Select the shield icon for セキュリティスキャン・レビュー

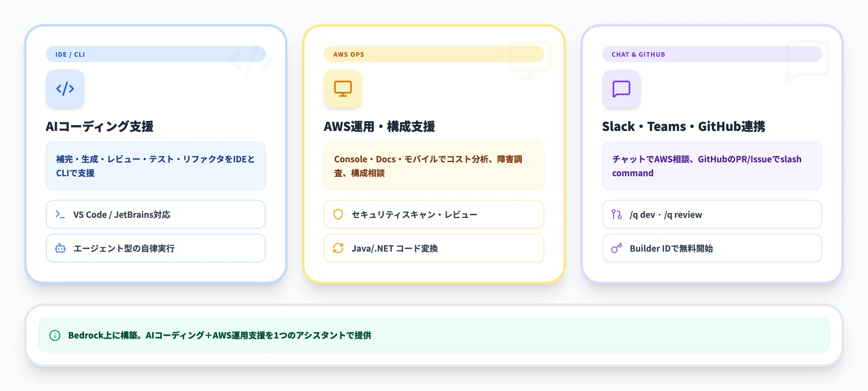338,215
